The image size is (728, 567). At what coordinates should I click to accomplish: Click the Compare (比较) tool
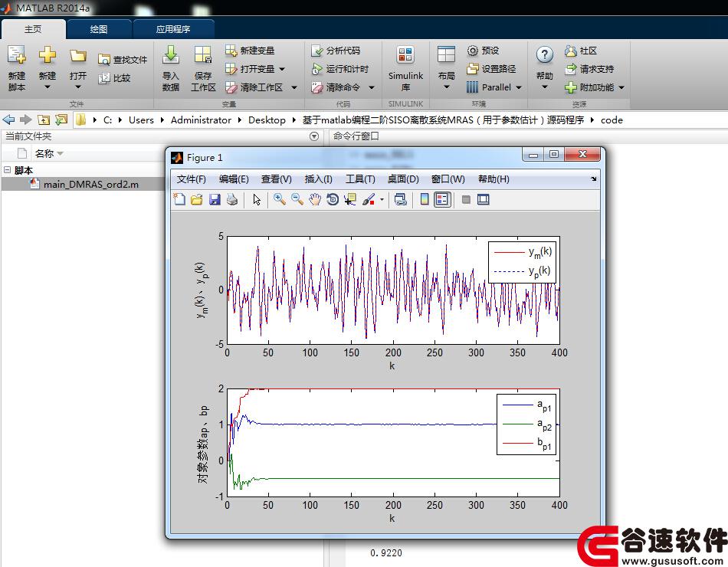tap(115, 78)
